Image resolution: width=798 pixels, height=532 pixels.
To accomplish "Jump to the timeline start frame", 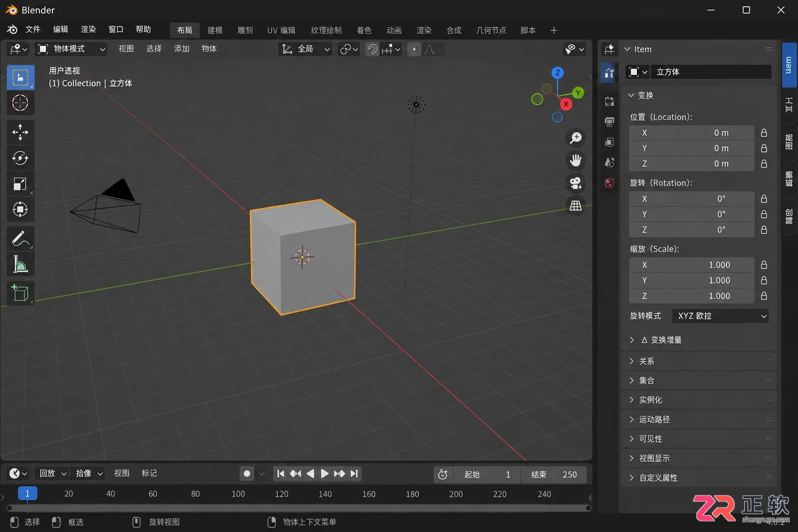I will click(x=281, y=474).
